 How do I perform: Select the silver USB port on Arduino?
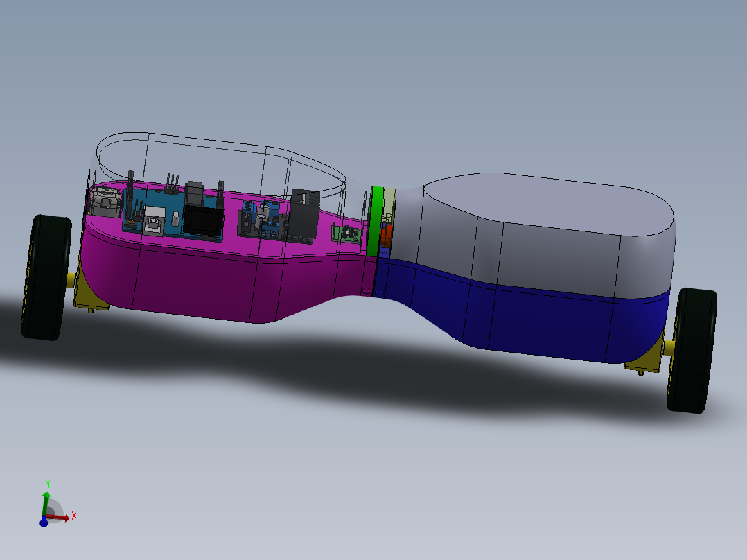click(x=153, y=221)
